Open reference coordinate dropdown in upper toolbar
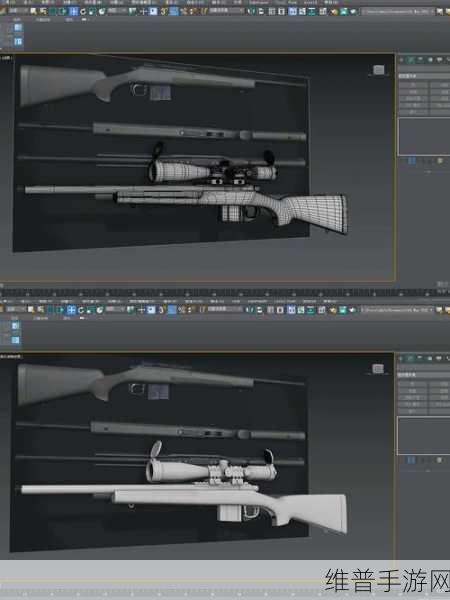The image size is (450, 600). click(x=115, y=11)
